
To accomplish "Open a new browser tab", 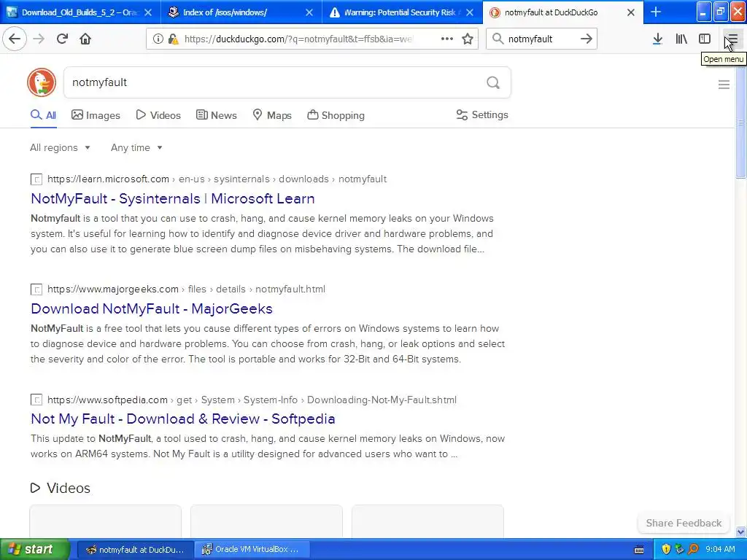I will 656,12.
